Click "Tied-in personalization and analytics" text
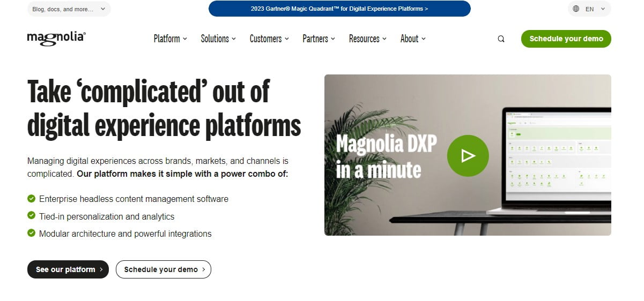 107,216
